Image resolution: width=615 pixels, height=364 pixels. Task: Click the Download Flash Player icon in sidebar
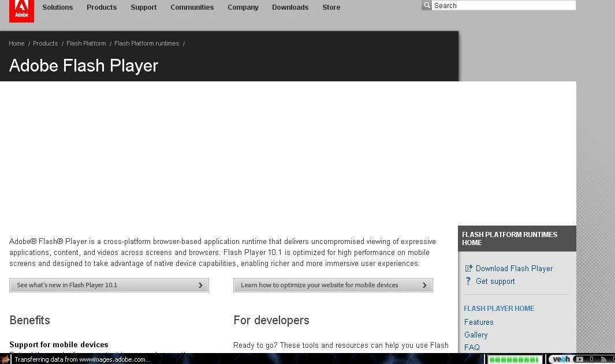[469, 268]
